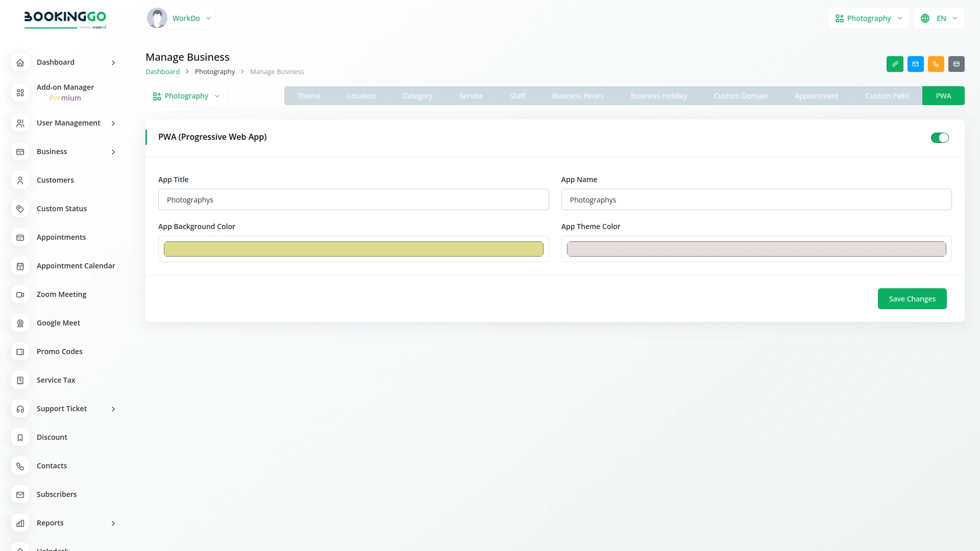Open the EN language dropdown
The height and width of the screenshot is (551, 980).
coord(939,18)
